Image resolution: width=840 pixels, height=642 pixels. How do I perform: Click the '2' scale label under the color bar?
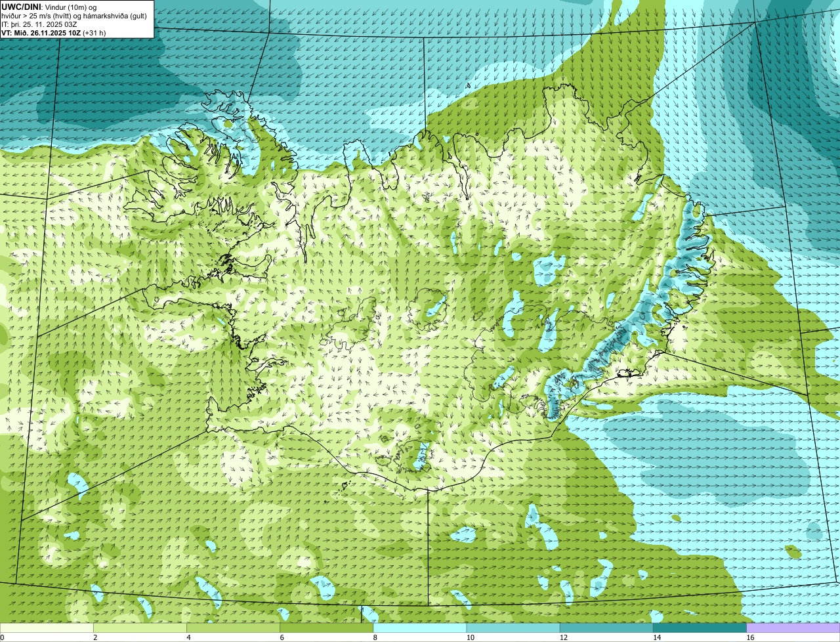pyautogui.click(x=95, y=637)
